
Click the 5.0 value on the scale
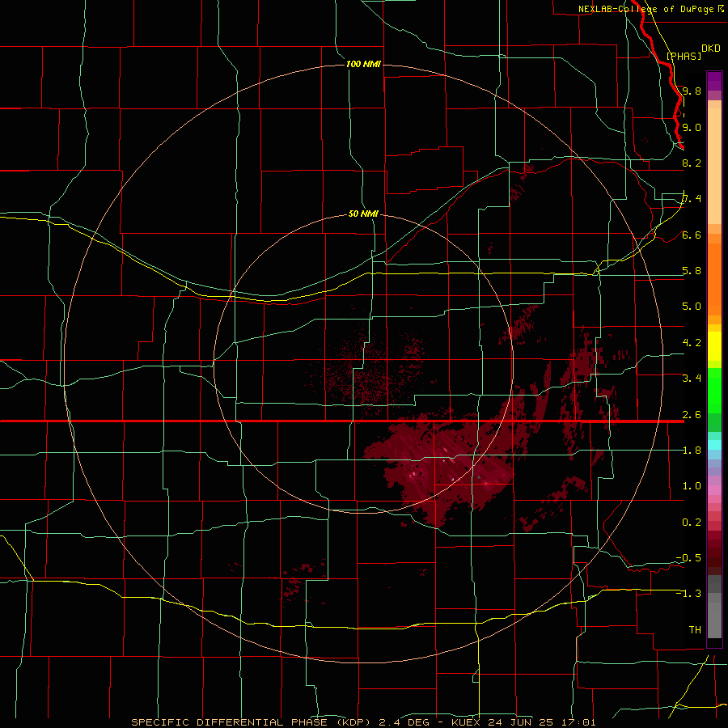pyautogui.click(x=692, y=307)
